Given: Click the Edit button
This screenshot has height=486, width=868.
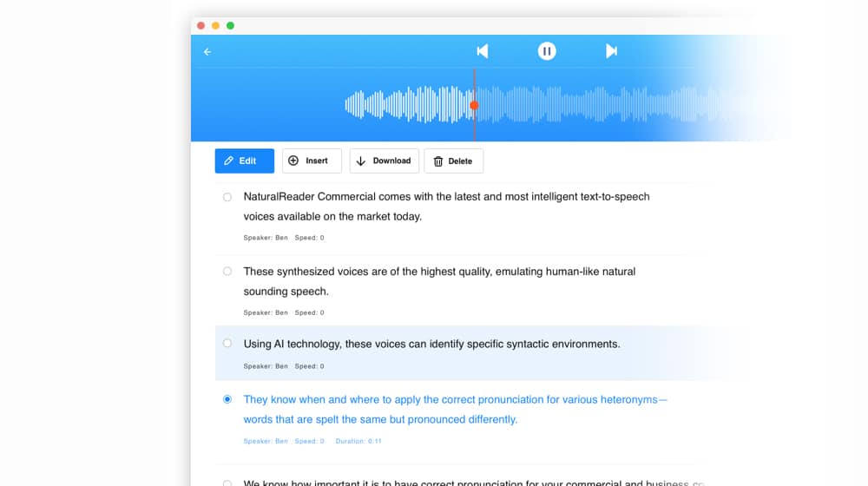Looking at the screenshot, I should pos(245,161).
